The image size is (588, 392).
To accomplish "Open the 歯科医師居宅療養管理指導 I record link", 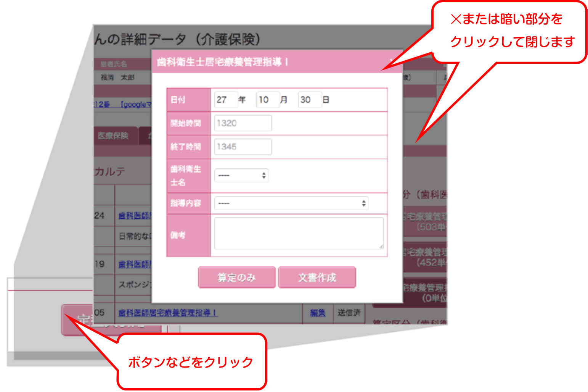I will pyautogui.click(x=168, y=313).
